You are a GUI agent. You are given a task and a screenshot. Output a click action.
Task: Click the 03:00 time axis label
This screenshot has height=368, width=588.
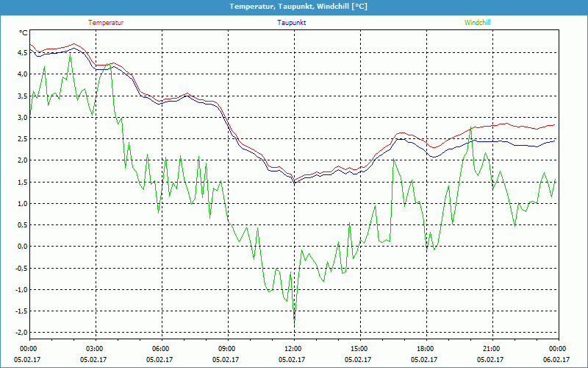coord(94,349)
